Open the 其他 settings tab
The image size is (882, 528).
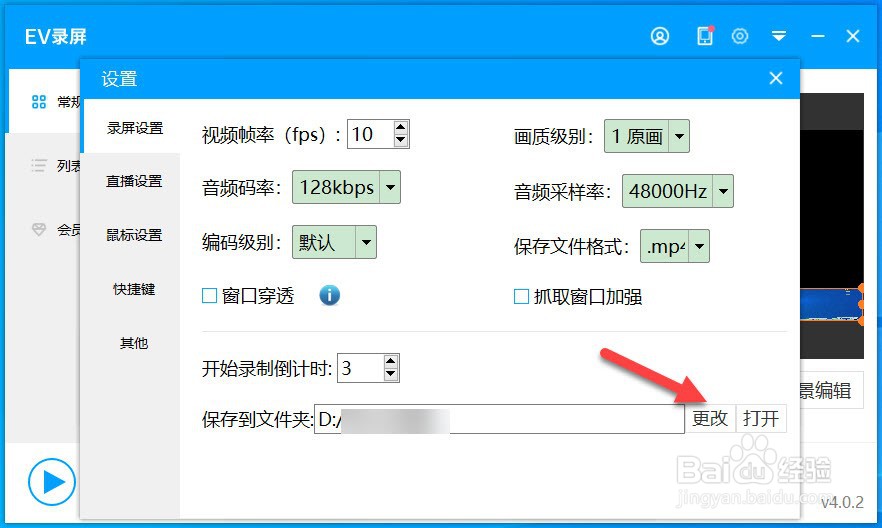click(x=134, y=342)
